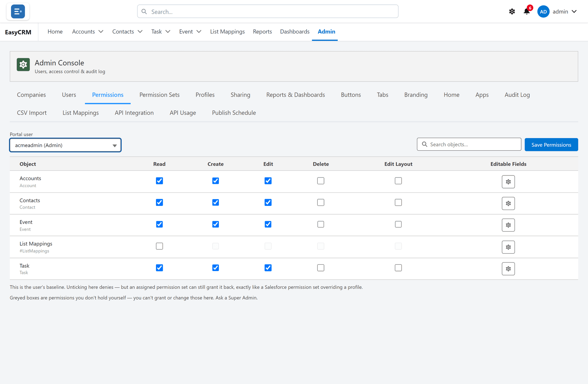588x384 pixels.
Task: Open editable fields gear for List Mappings
Action: (508, 247)
